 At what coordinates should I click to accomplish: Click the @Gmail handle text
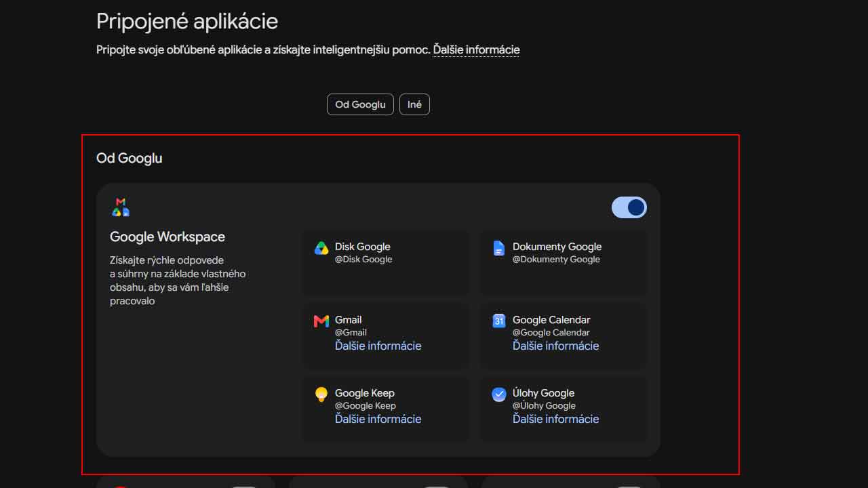351,332
